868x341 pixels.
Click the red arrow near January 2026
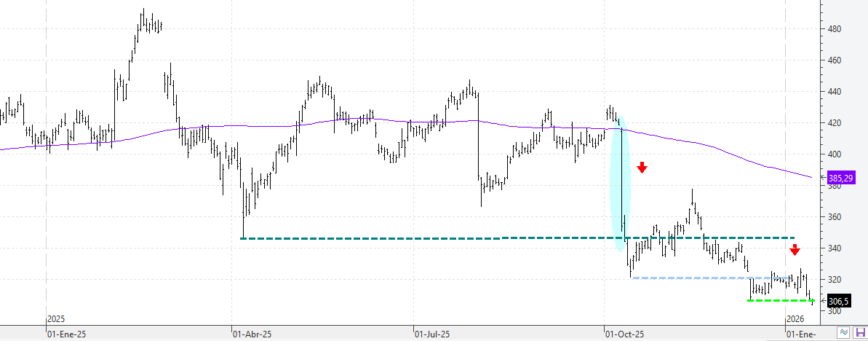pyautogui.click(x=795, y=250)
